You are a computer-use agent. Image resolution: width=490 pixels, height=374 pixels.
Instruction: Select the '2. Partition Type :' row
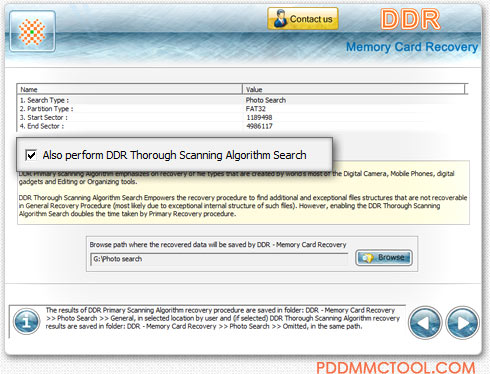coord(242,109)
